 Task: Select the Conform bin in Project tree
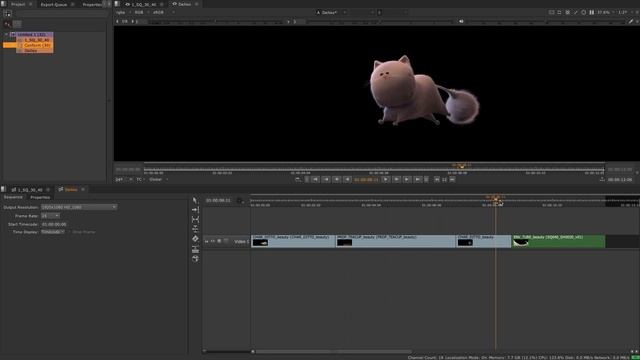[37, 45]
